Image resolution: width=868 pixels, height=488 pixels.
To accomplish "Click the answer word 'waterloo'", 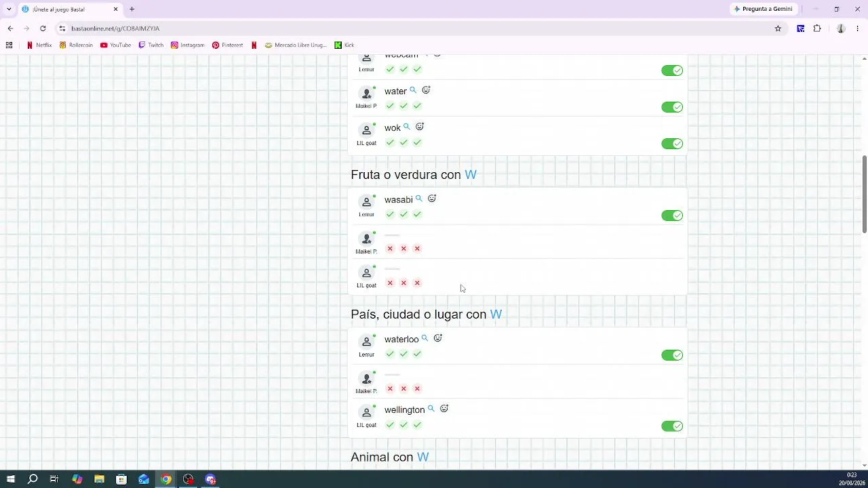I will [401, 340].
